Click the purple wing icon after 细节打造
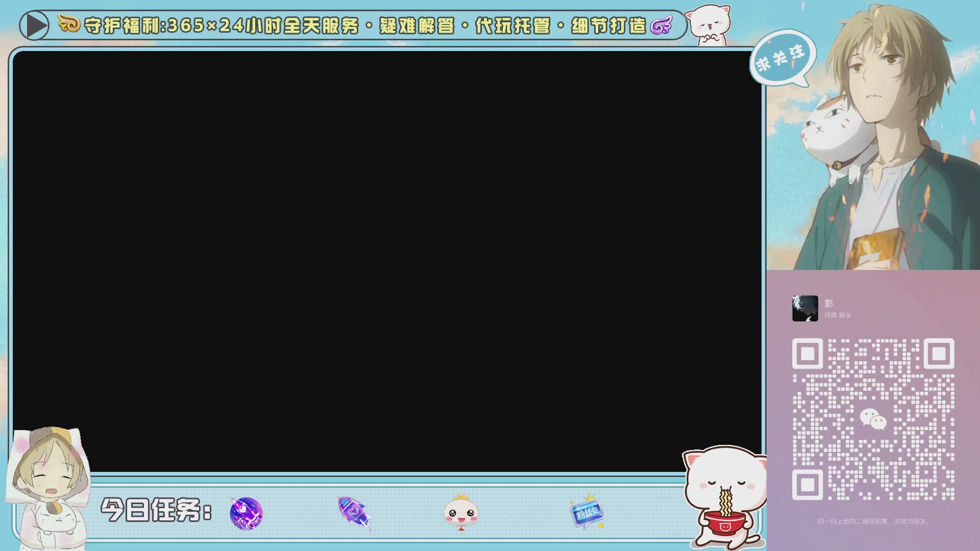Screen dimensions: 980x551 pos(661,25)
